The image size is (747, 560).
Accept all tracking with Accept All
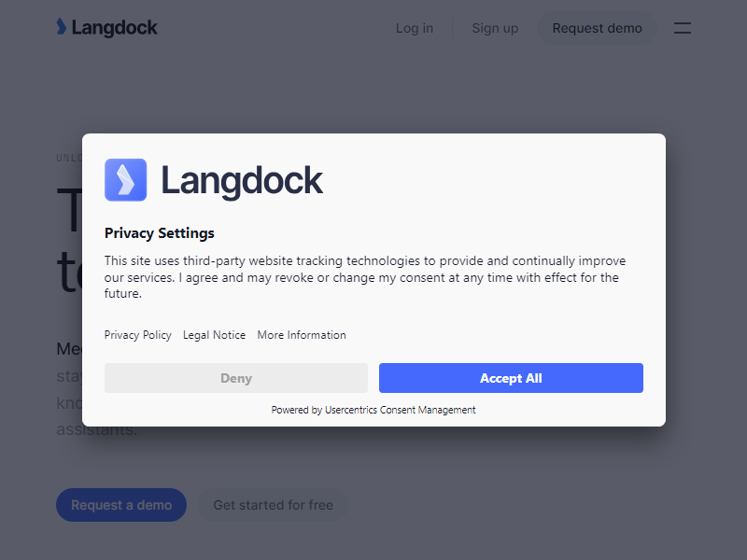[511, 378]
